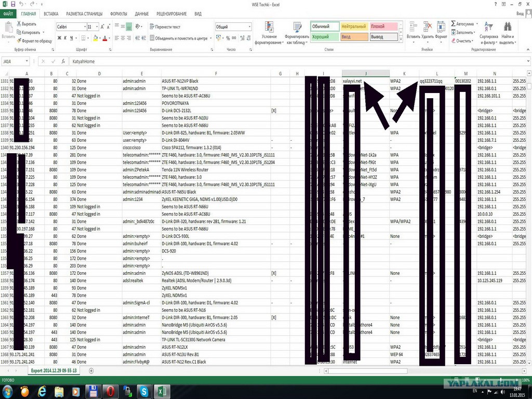The height and width of the screenshot is (399, 532).
Task: Switch to the РЕЦЕНЗИРОВАНИЕ ribbon tab
Action: (171, 14)
